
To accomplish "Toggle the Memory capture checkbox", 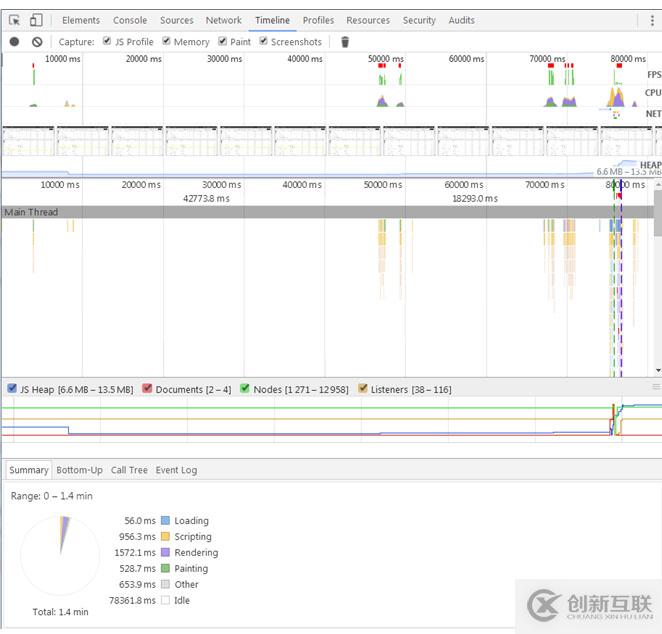I will 166,41.
